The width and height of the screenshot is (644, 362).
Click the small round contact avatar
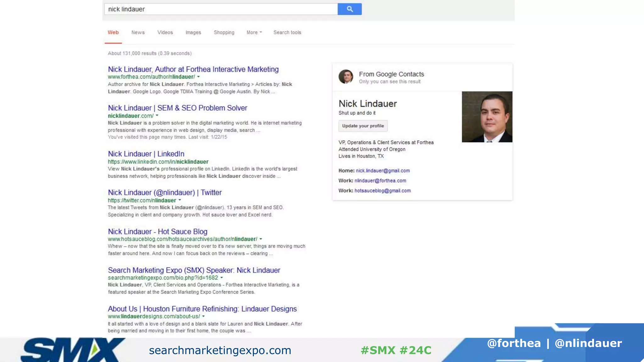pos(346,77)
